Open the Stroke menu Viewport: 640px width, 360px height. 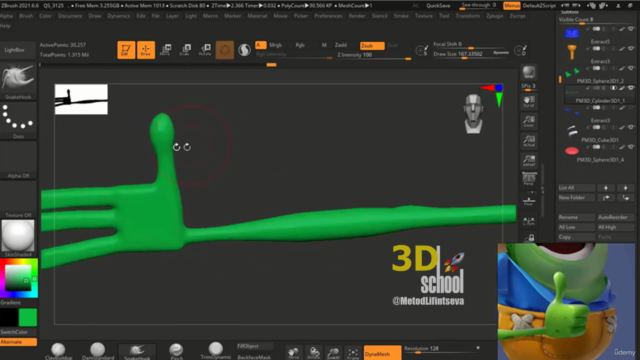click(x=401, y=16)
